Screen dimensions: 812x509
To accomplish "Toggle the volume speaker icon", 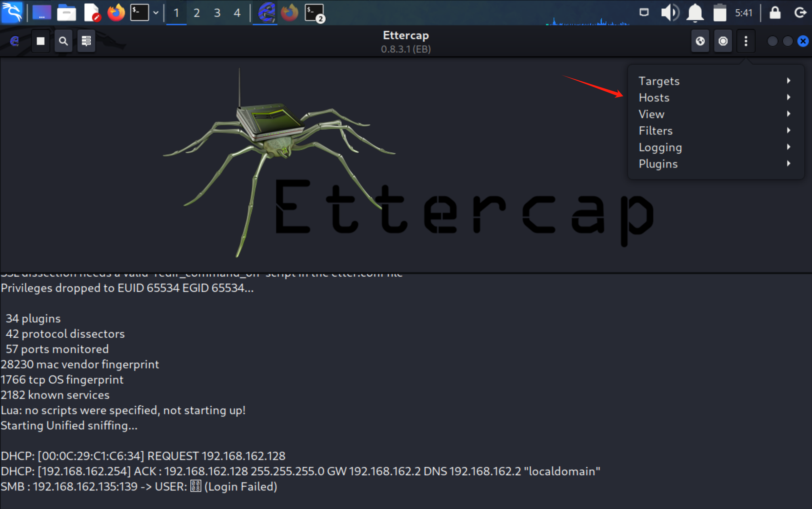I will (x=669, y=13).
